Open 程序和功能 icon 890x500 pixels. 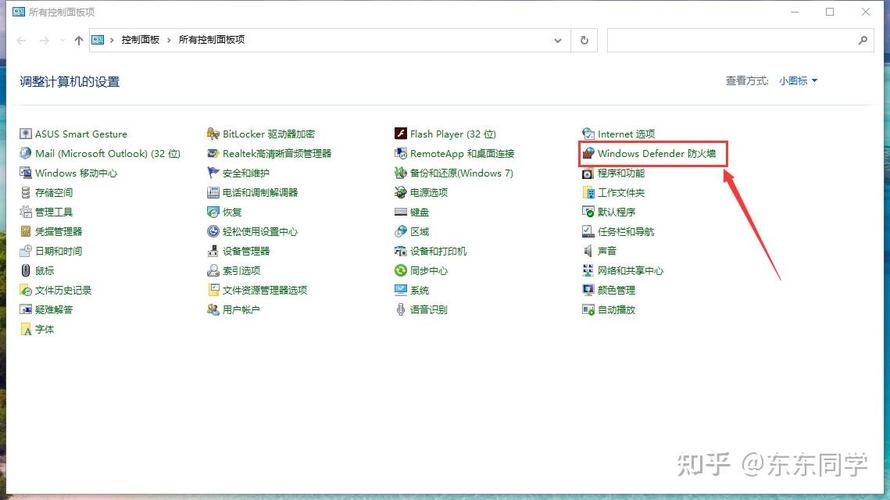588,173
